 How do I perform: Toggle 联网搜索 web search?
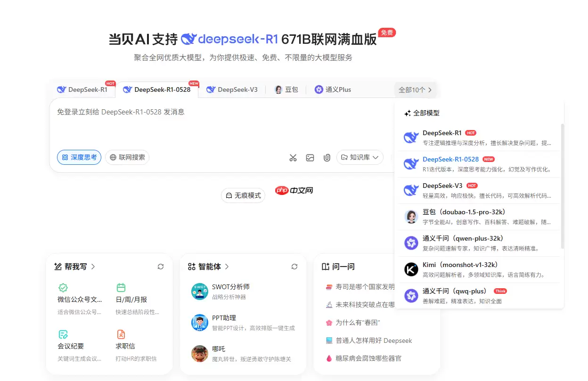click(127, 157)
